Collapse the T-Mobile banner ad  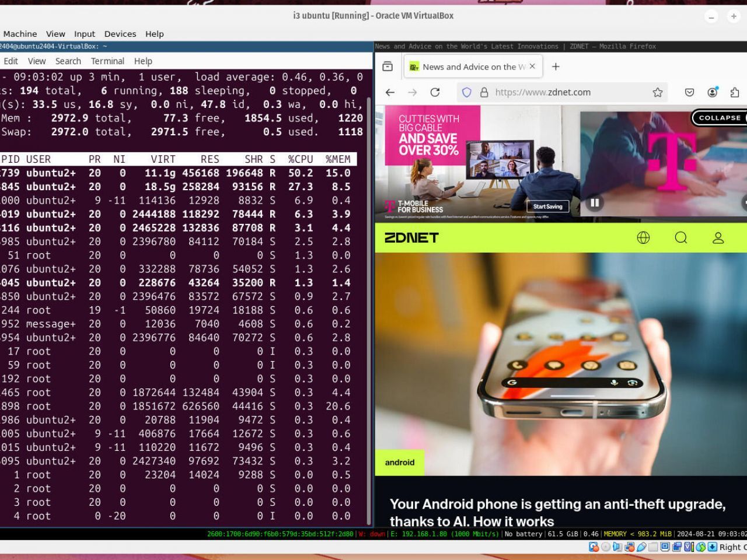point(719,118)
